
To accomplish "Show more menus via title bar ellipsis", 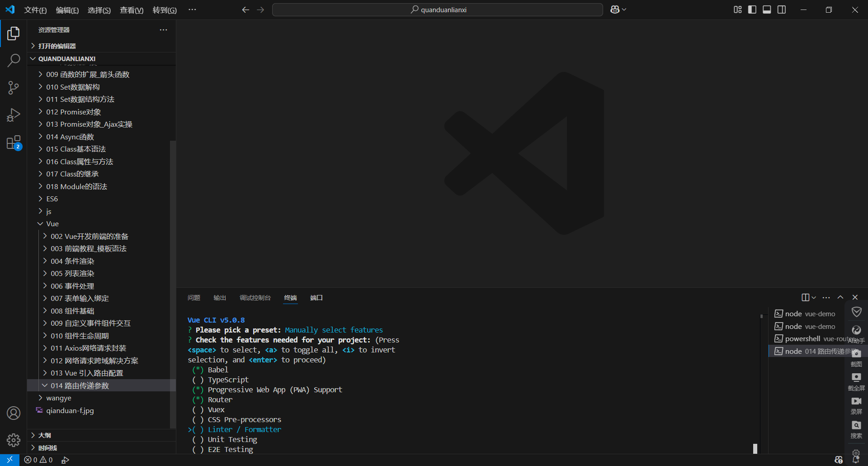I will (192, 10).
